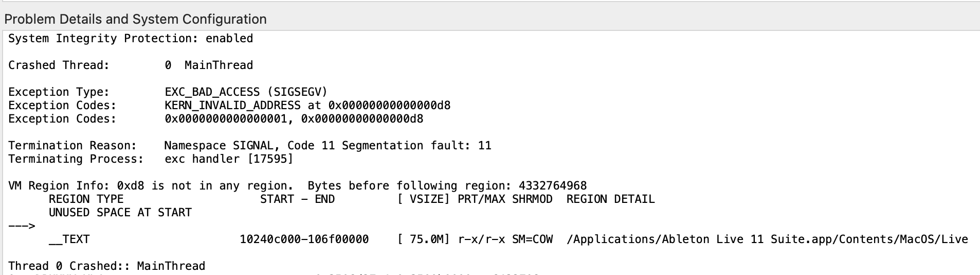This screenshot has height=275, width=980.
Task: Click the Crashed Thread label
Action: (x=59, y=65)
